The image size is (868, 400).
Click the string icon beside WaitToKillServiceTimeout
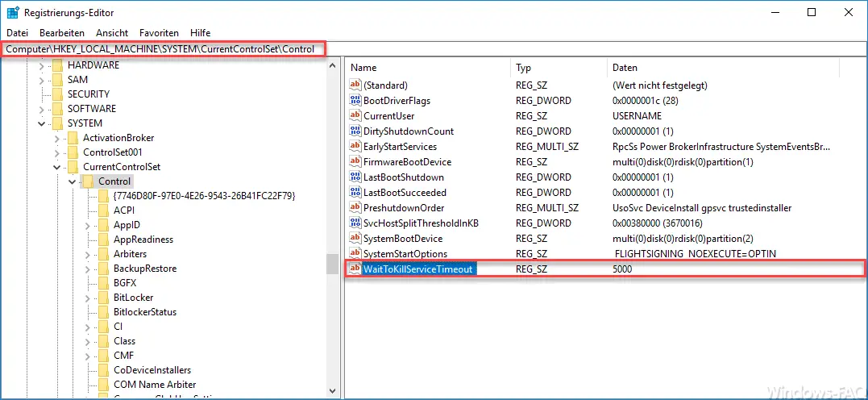click(355, 269)
